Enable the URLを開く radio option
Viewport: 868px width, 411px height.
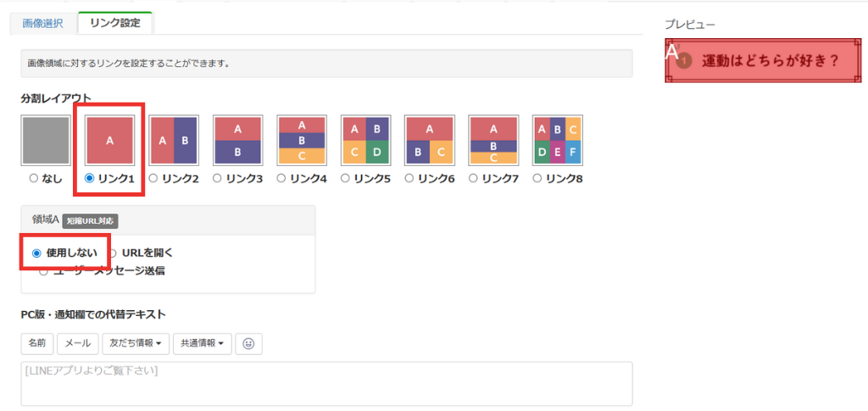coord(114,253)
